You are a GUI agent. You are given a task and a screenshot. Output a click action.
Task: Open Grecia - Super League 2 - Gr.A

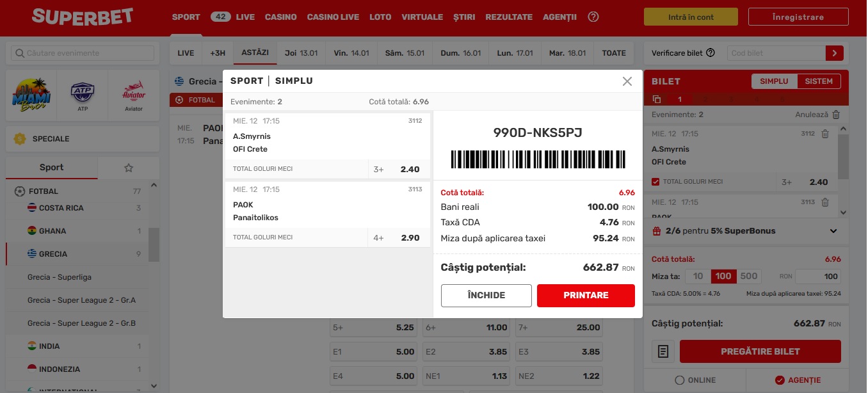(x=77, y=300)
